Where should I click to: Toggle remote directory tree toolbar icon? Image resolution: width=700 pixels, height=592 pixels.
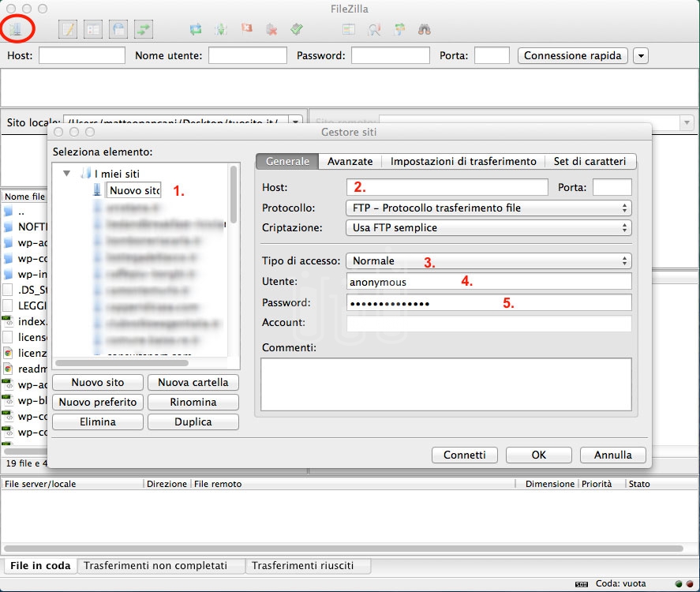point(118,29)
